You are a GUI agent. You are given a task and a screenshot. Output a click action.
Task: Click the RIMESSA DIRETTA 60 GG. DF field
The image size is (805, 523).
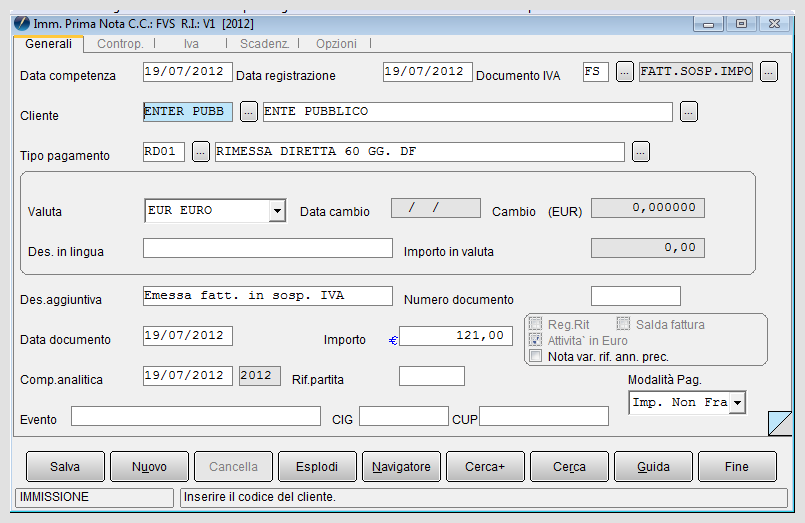click(x=419, y=152)
